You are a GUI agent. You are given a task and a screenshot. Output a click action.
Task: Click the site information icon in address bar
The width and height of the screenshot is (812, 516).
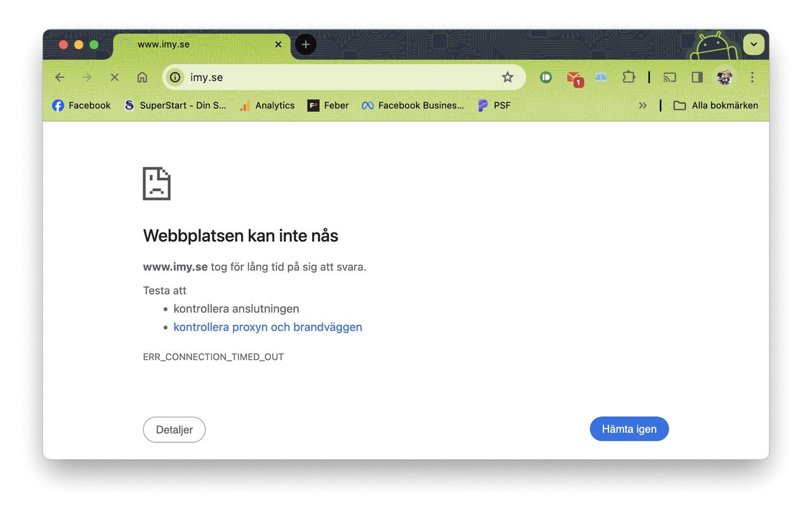click(174, 77)
